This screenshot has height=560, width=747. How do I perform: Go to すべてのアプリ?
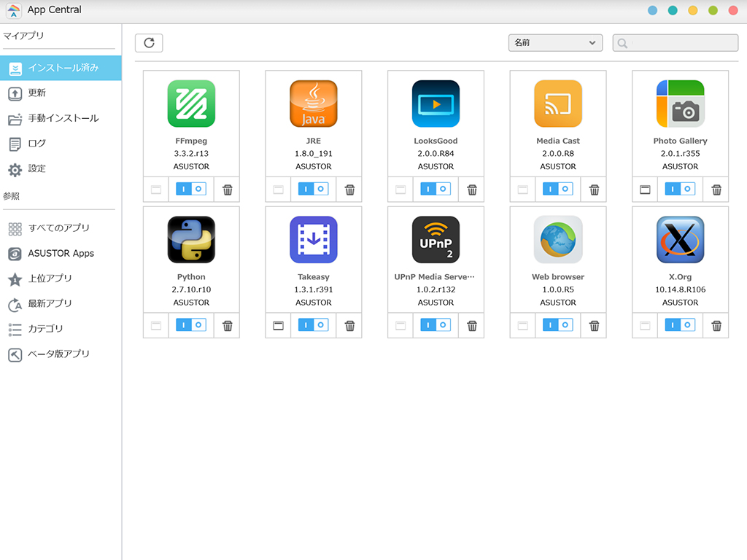58,228
